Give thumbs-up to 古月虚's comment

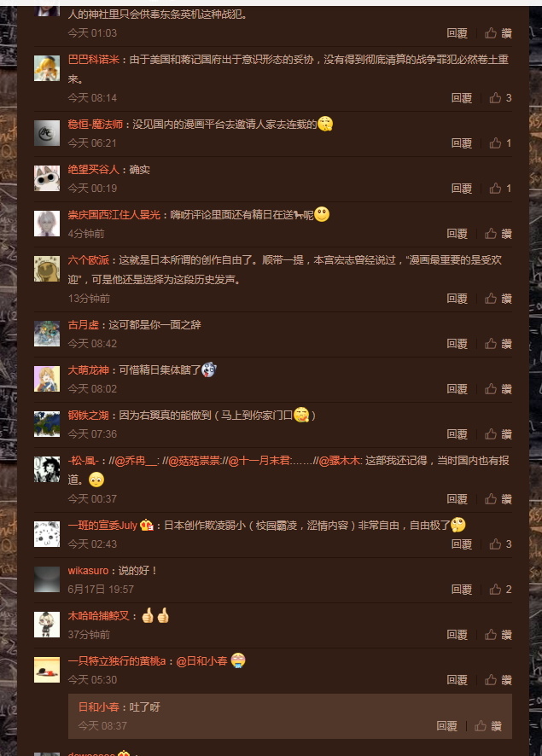click(x=498, y=344)
